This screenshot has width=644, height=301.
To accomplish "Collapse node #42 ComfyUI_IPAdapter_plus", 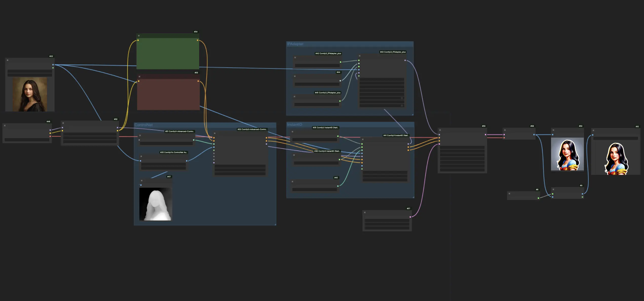I will [x=295, y=58].
